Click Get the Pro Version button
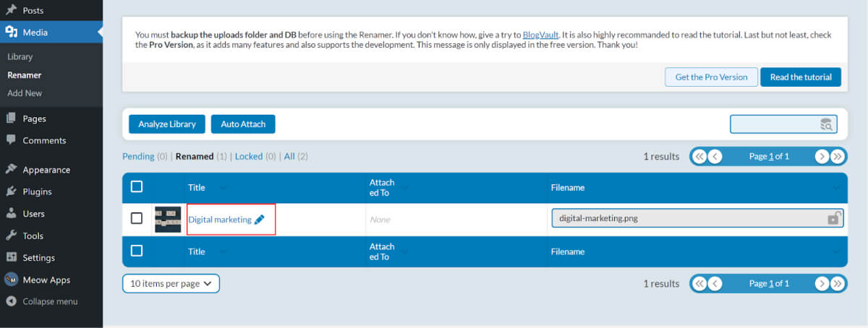The width and height of the screenshot is (868, 328). pyautogui.click(x=711, y=77)
